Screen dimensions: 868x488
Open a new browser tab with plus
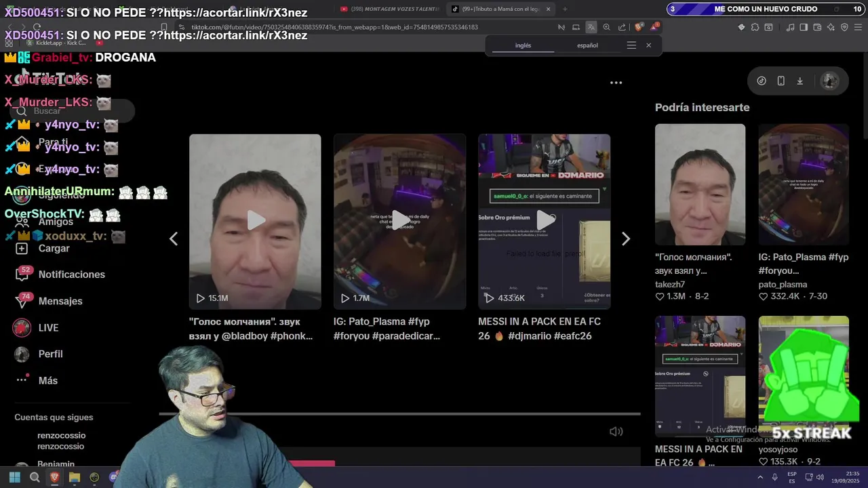[x=565, y=9]
